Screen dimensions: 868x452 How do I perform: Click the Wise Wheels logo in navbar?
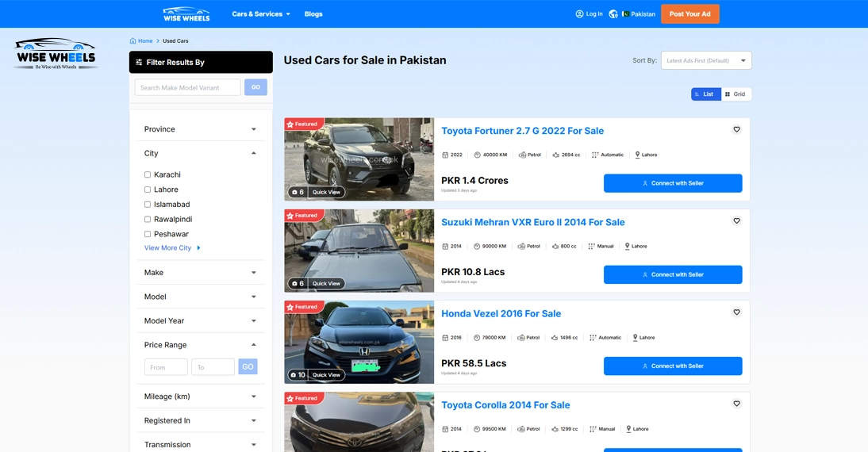click(186, 13)
